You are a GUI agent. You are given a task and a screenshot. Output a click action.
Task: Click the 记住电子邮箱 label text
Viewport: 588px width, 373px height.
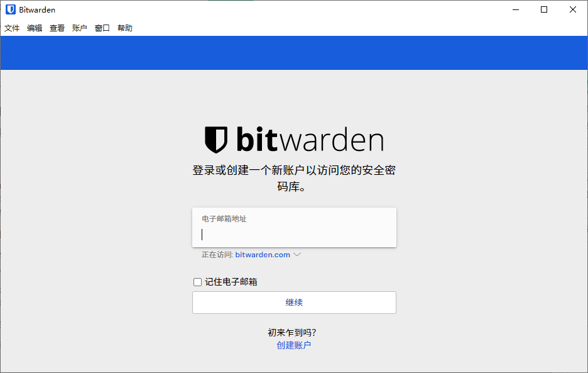(x=231, y=282)
